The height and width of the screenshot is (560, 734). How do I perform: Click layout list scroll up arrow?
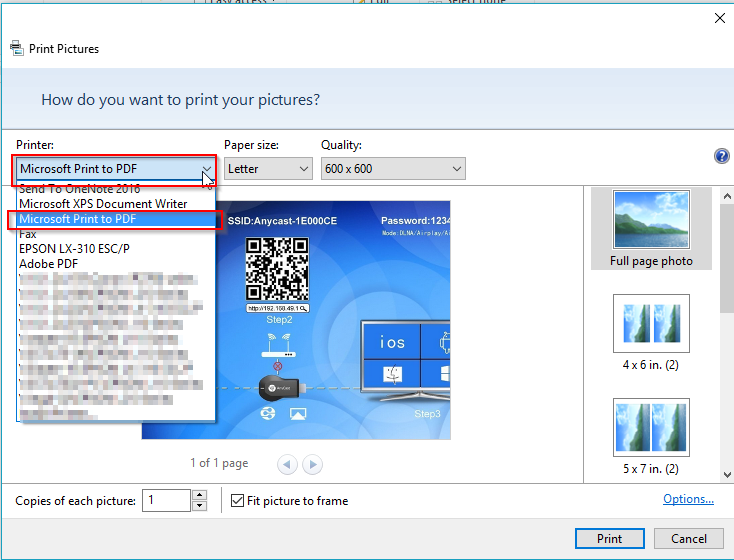[727, 196]
